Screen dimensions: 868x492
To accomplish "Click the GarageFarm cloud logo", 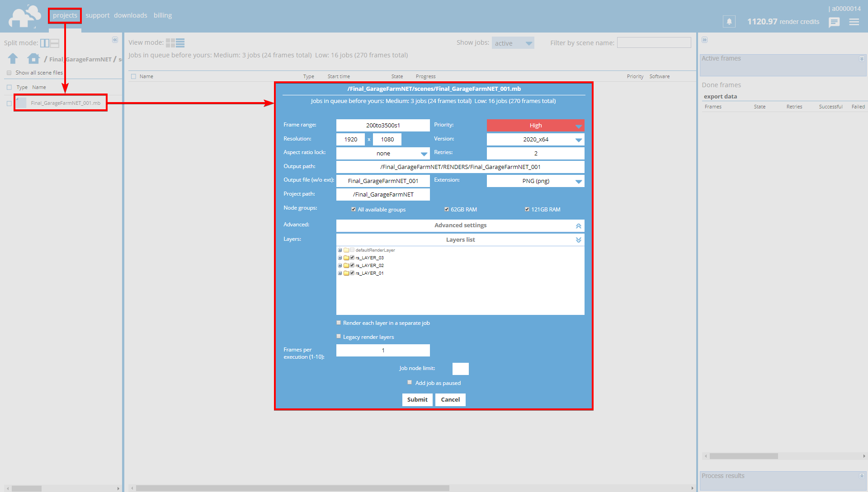I will coord(24,16).
